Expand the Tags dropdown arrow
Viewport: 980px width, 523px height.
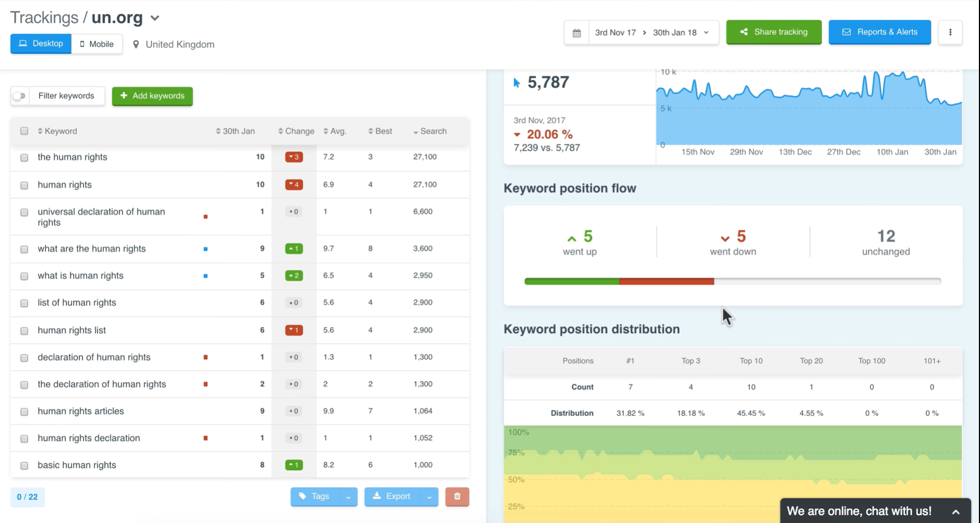click(348, 497)
